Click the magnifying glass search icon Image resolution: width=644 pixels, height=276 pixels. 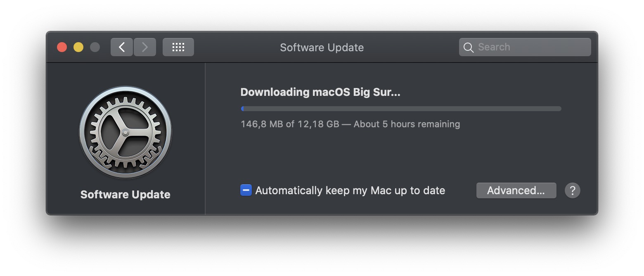[468, 48]
